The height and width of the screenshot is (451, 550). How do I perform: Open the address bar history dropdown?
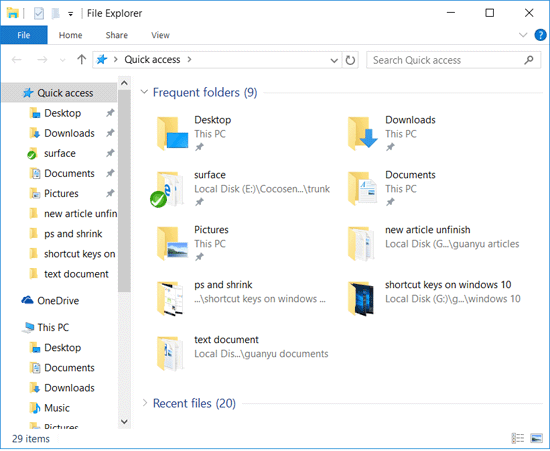[334, 60]
